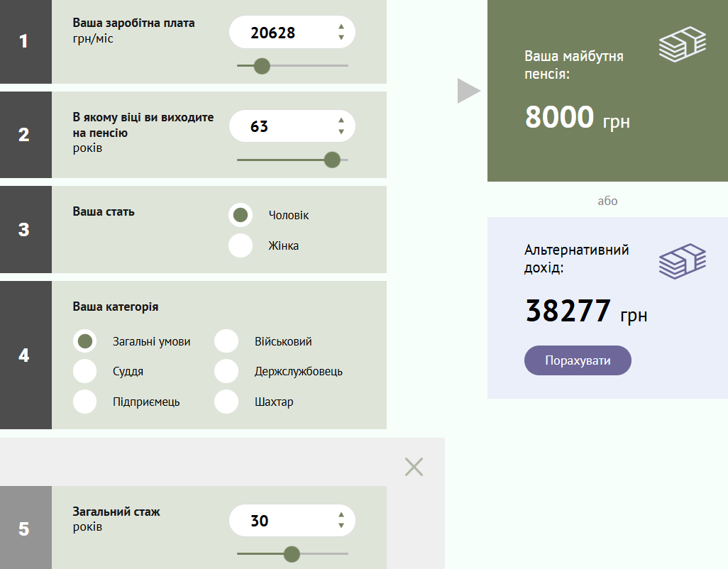Click the salary slider handle
The width and height of the screenshot is (728, 569).
(262, 66)
